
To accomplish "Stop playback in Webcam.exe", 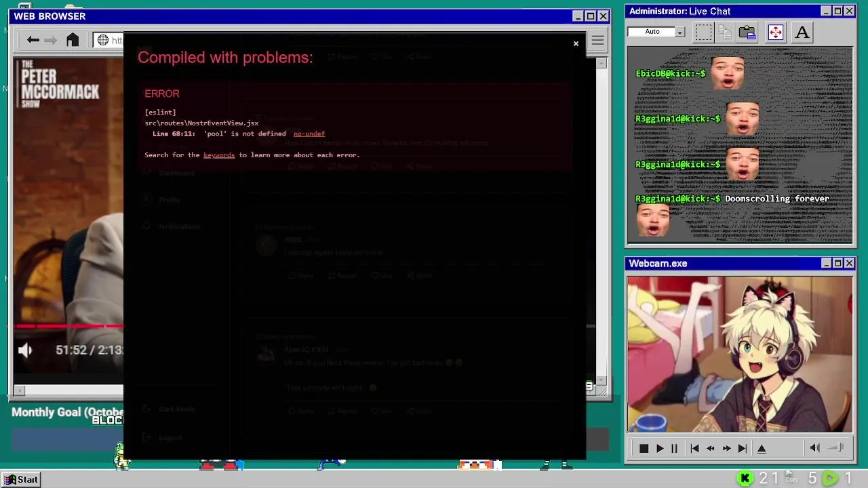I will (644, 449).
